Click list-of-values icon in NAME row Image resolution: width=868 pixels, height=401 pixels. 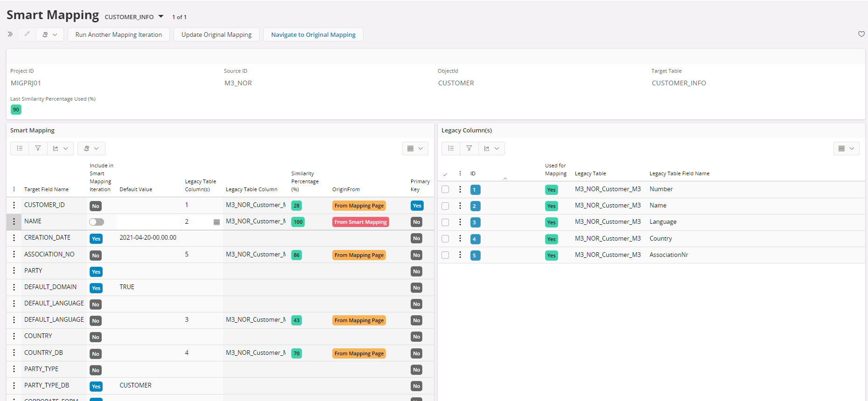217,222
